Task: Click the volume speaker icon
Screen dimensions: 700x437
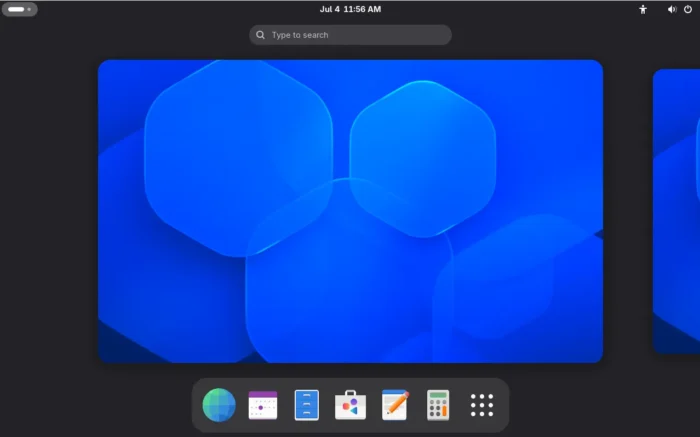Action: point(672,9)
